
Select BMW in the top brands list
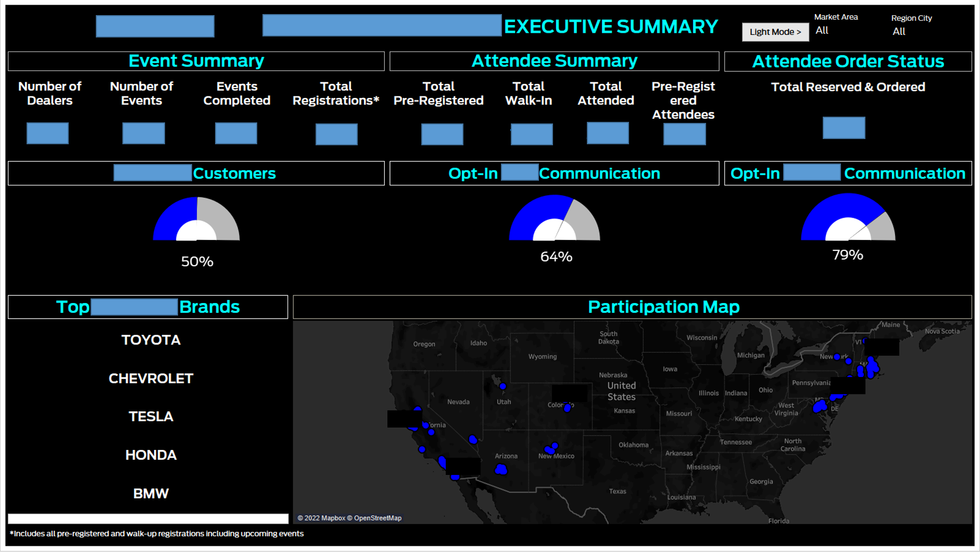[x=150, y=493]
